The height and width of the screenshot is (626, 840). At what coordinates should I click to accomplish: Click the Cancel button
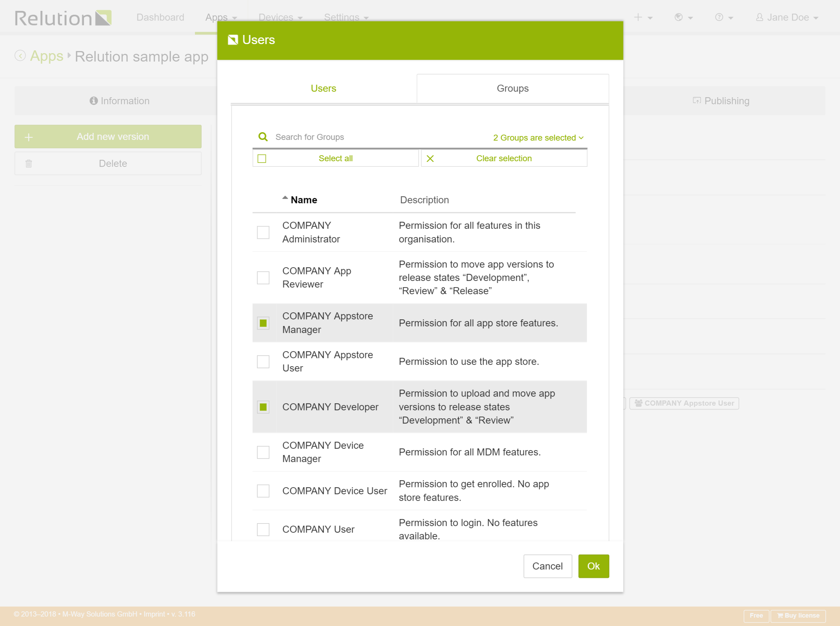click(x=548, y=566)
